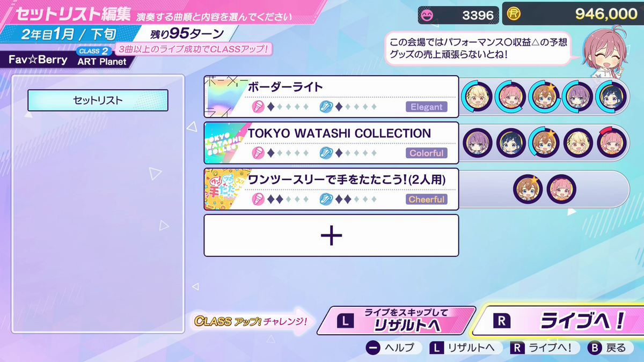Click the Cheerful genre tag
The height and width of the screenshot is (362, 644).
pos(426,199)
